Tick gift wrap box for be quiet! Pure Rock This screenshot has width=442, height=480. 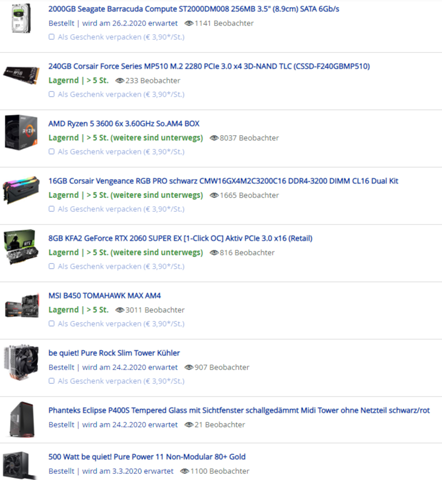pyautogui.click(x=51, y=381)
